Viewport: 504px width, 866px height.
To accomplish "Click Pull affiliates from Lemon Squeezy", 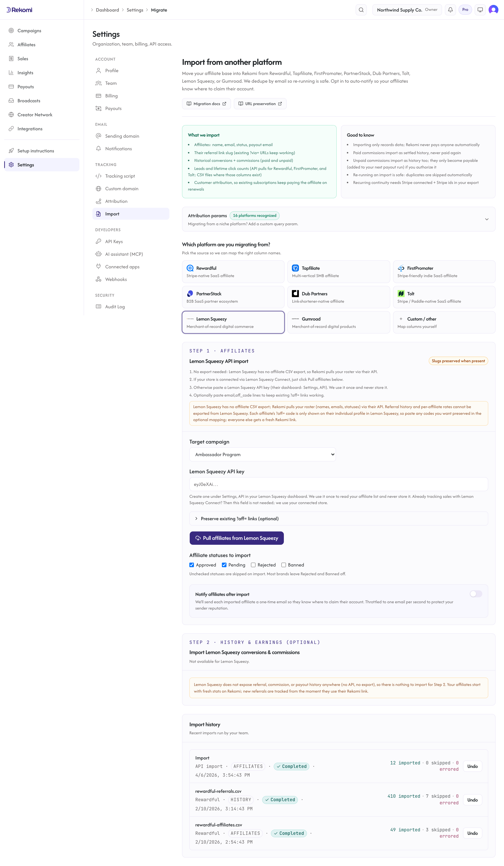I will point(237,538).
